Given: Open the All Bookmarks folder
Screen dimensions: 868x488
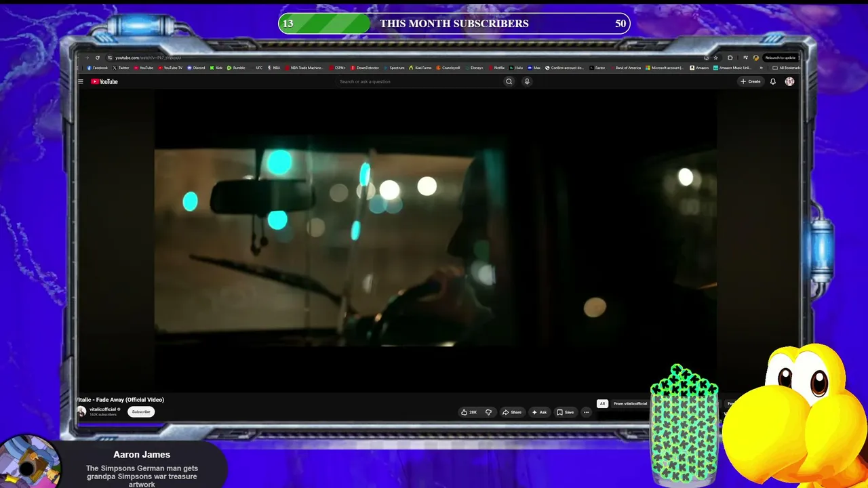Looking at the screenshot, I should 787,68.
